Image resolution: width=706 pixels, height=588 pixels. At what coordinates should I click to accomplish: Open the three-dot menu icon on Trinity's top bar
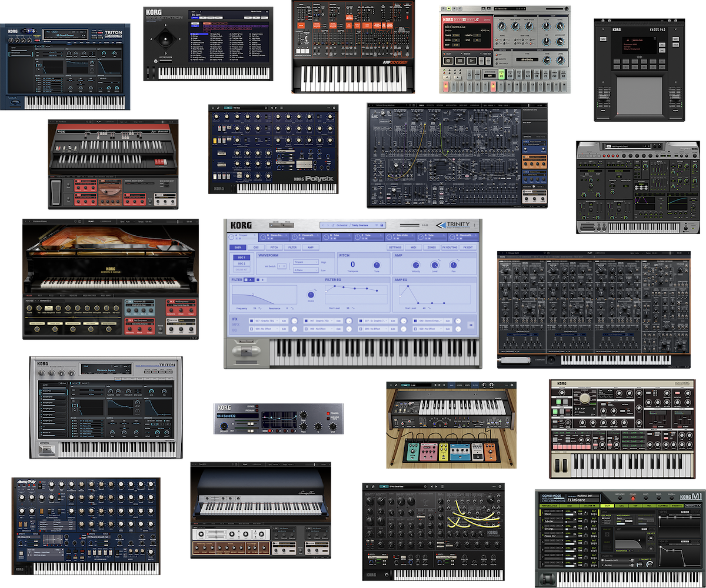474,224
